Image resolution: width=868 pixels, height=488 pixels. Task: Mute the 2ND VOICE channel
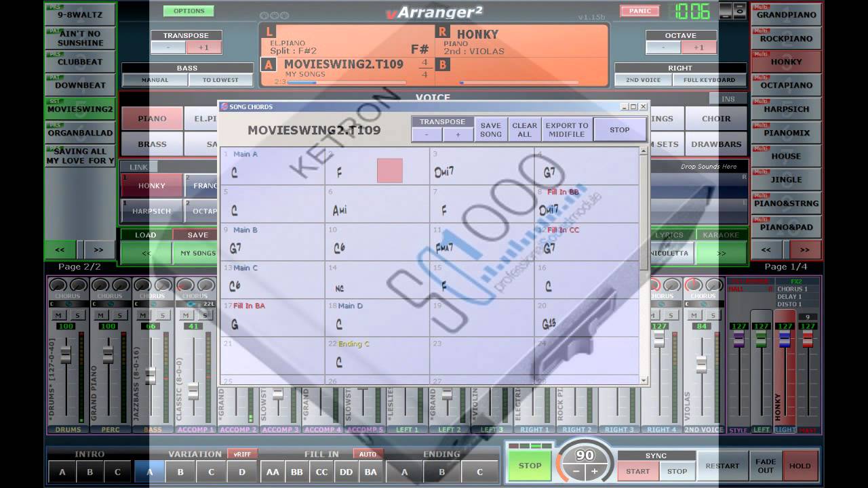click(x=694, y=315)
